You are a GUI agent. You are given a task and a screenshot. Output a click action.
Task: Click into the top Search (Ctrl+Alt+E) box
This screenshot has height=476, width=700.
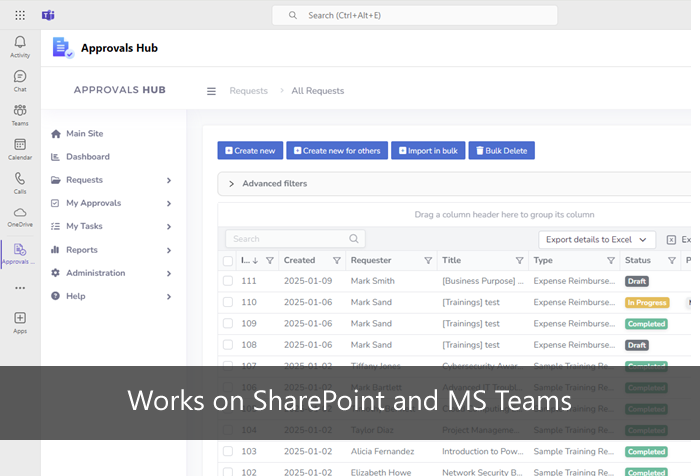[415, 16]
